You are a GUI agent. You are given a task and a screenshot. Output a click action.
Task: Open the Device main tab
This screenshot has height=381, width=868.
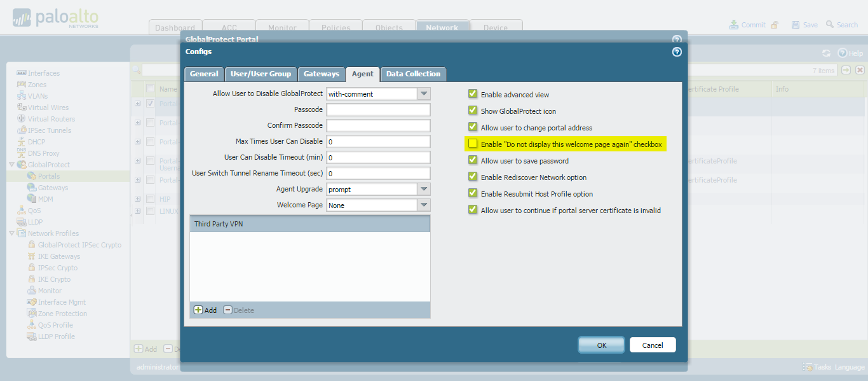click(496, 27)
